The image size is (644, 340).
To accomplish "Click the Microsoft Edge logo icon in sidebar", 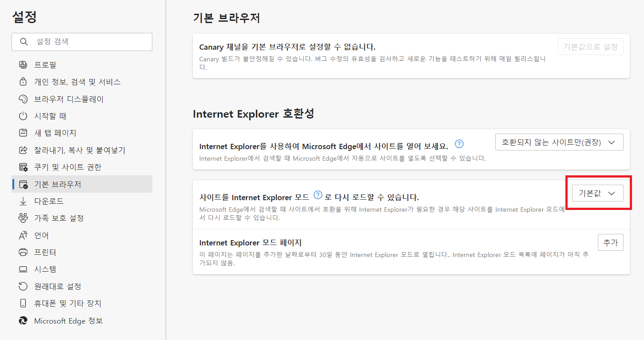I will [23, 320].
